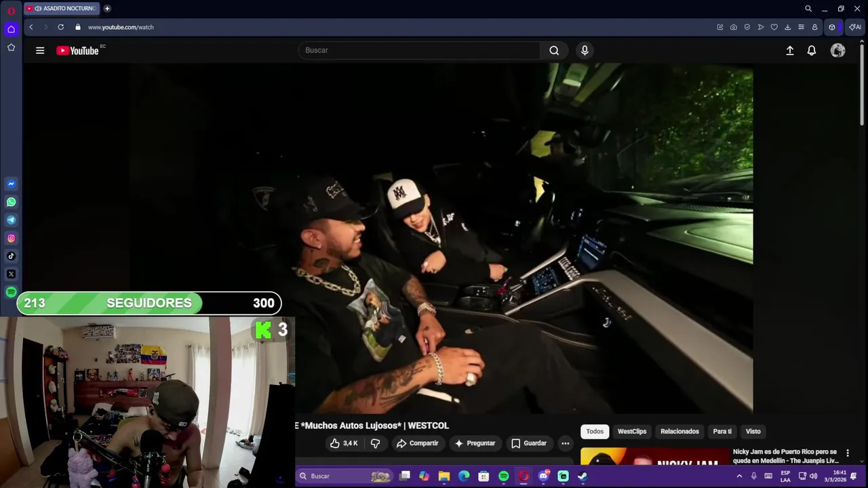Open the My Flow send icon
Viewport: 868px width, 488px height.
pyautogui.click(x=761, y=27)
